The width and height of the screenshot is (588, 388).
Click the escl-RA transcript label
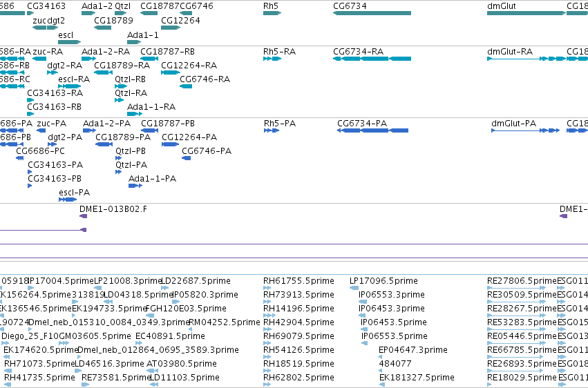click(74, 79)
